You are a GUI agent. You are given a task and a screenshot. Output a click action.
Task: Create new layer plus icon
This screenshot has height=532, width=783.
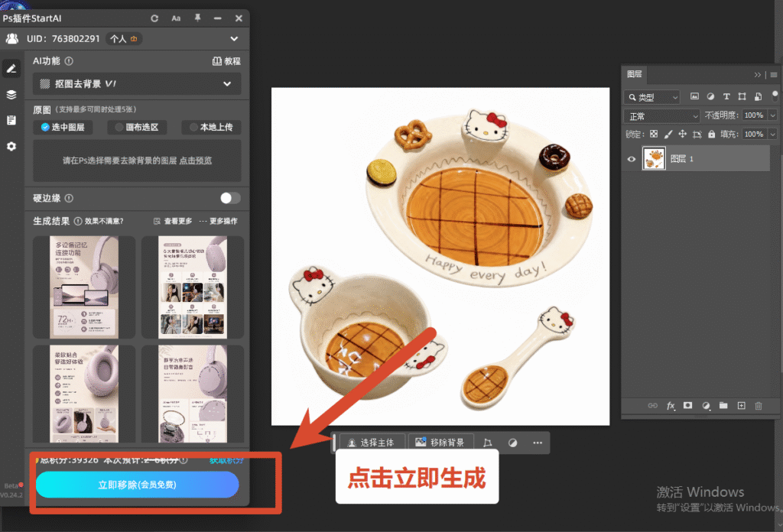coord(741,406)
